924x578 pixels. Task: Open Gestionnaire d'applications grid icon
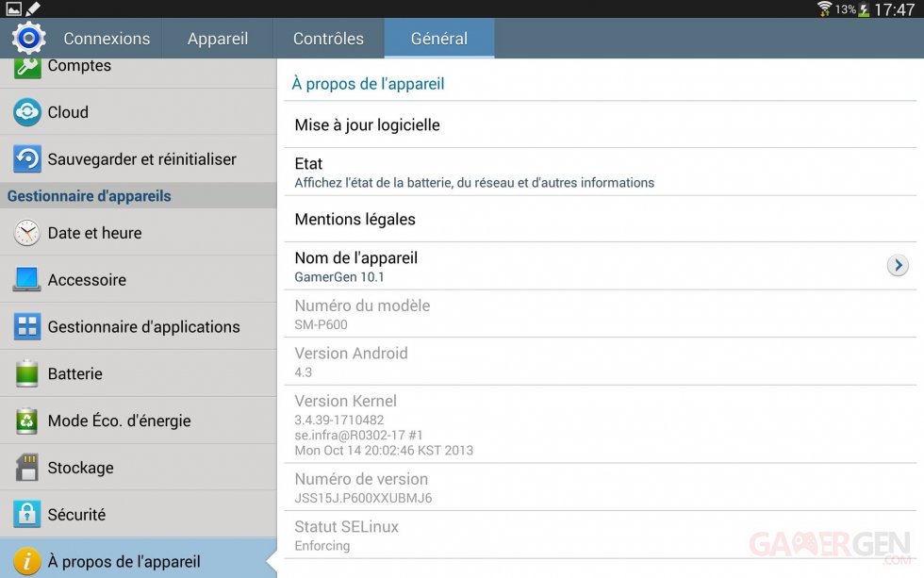coord(27,327)
